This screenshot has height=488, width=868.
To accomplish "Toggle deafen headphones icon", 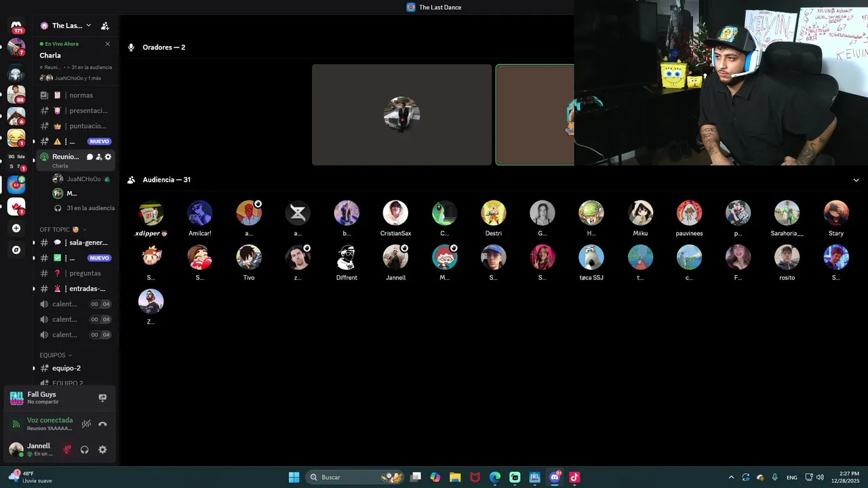I will [85, 449].
